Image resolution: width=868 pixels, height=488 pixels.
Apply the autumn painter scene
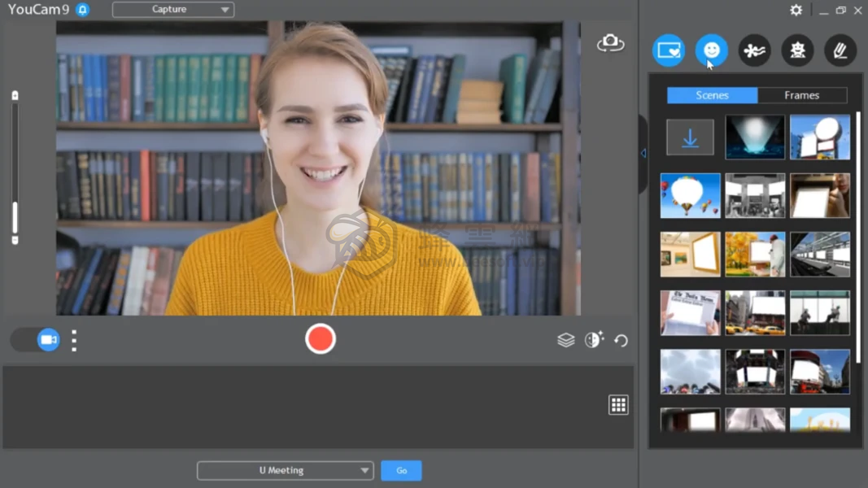[x=755, y=255]
